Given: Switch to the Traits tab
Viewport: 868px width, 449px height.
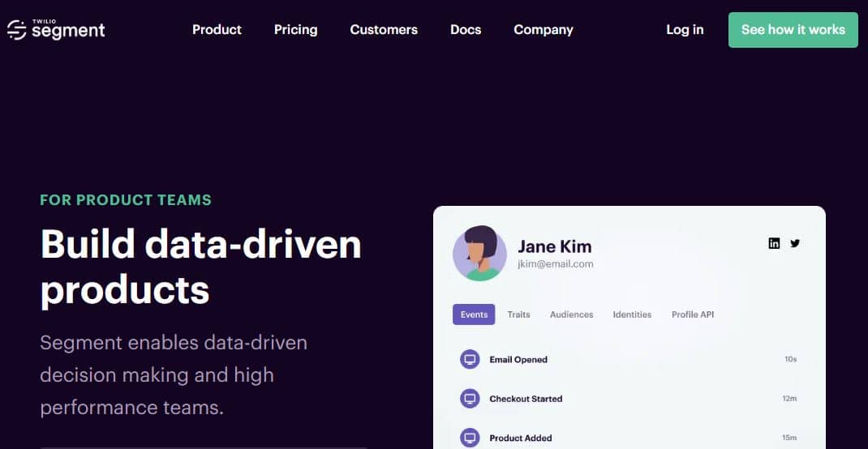Looking at the screenshot, I should 518,314.
